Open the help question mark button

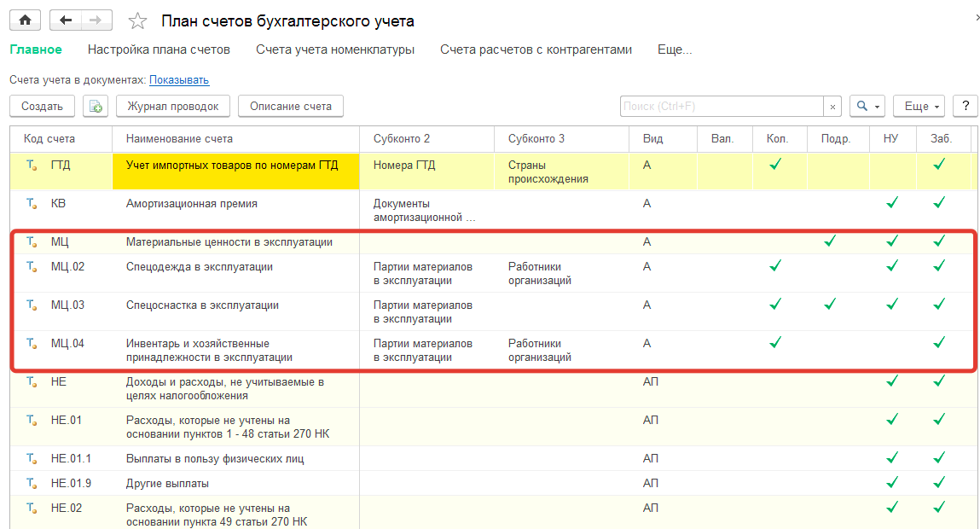coord(965,107)
